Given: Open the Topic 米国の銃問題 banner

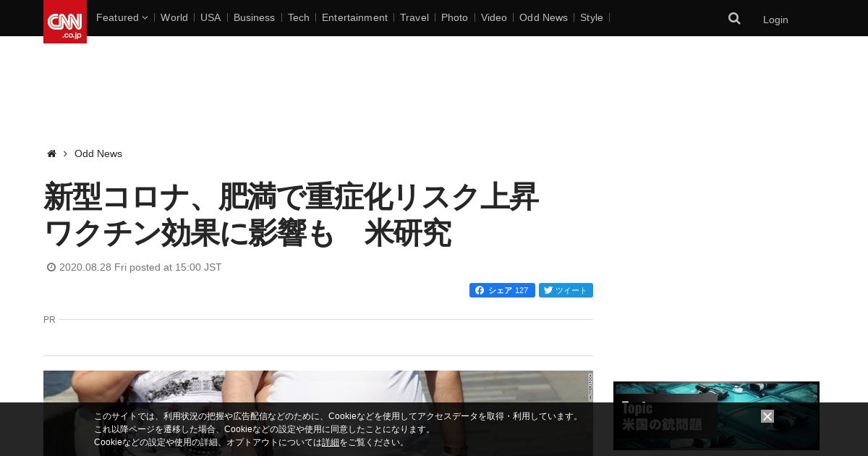Looking at the screenshot, I should pos(716,416).
